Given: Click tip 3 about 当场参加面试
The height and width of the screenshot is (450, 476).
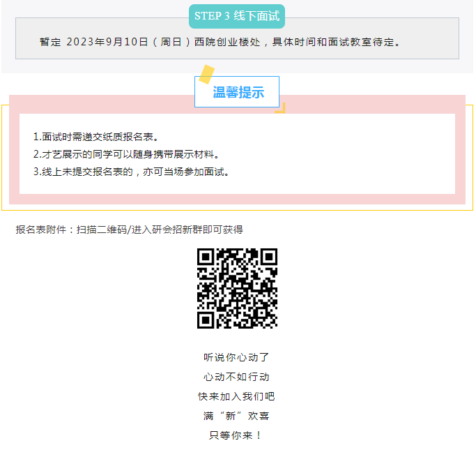Looking at the screenshot, I should 131,172.
